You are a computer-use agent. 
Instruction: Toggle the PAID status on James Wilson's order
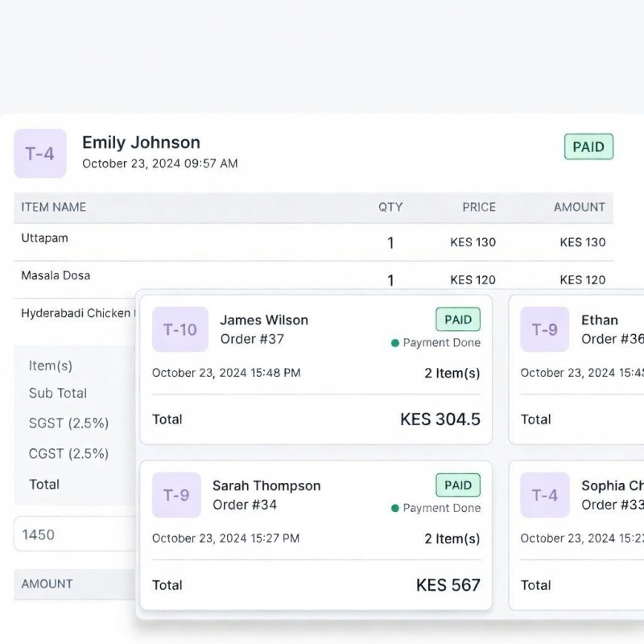pyautogui.click(x=458, y=319)
